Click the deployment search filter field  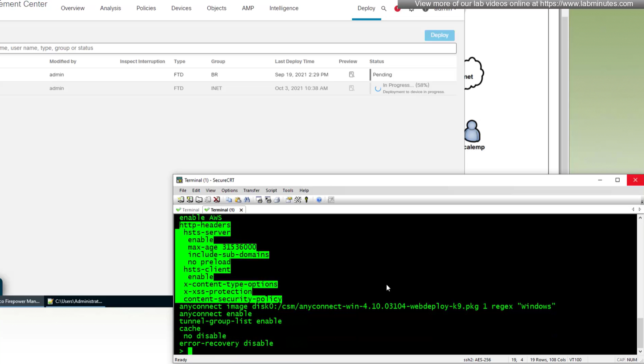coord(228,48)
